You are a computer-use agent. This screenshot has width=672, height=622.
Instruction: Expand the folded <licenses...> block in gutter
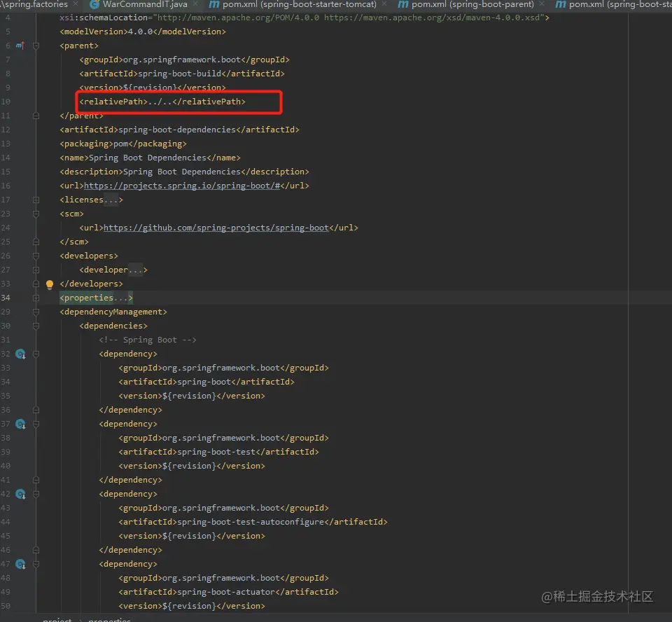pos(36,200)
